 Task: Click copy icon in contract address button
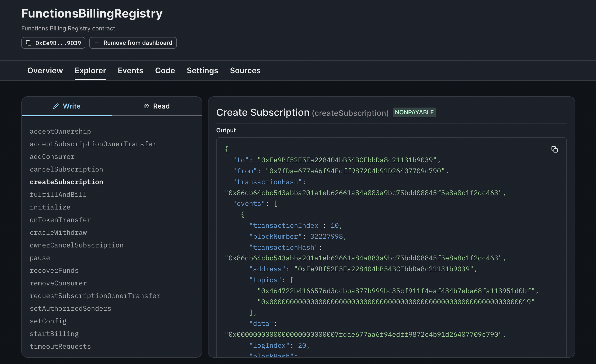point(29,43)
